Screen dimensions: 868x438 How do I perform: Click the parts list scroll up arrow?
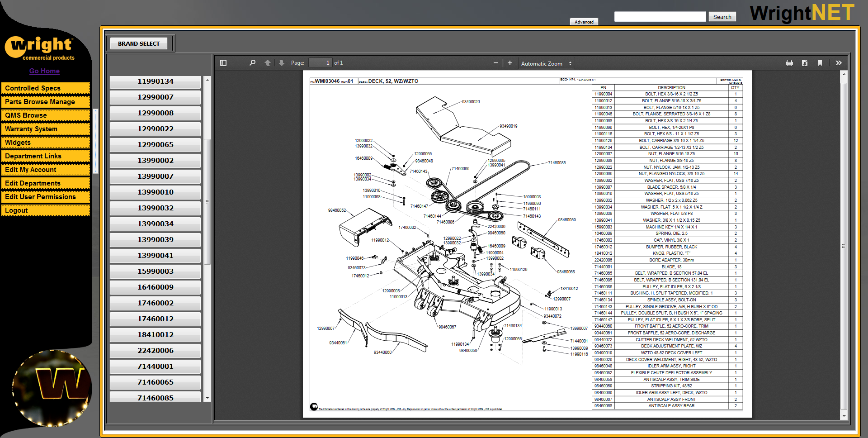[208, 80]
